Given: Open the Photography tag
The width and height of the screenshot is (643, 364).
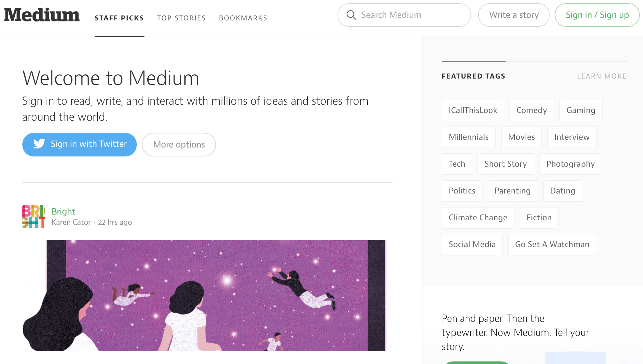Looking at the screenshot, I should coord(570,164).
